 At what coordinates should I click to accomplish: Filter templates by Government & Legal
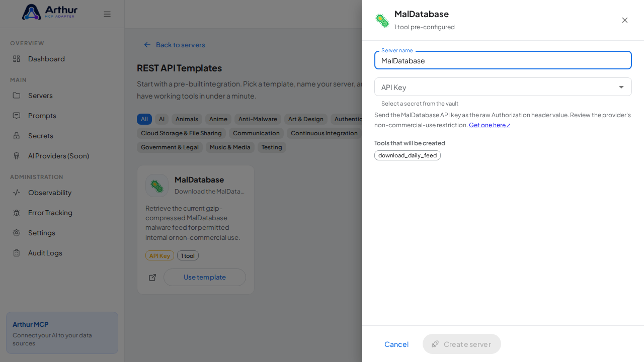pyautogui.click(x=170, y=147)
